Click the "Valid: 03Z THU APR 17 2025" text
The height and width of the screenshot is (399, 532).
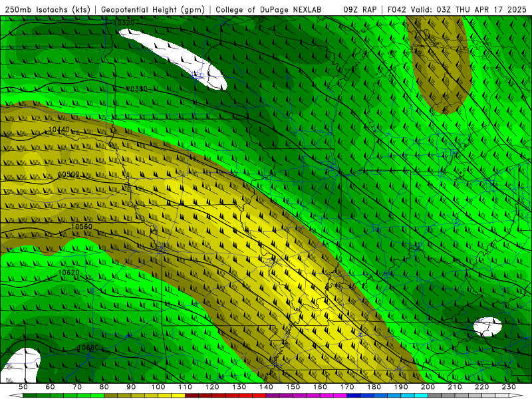[469, 9]
